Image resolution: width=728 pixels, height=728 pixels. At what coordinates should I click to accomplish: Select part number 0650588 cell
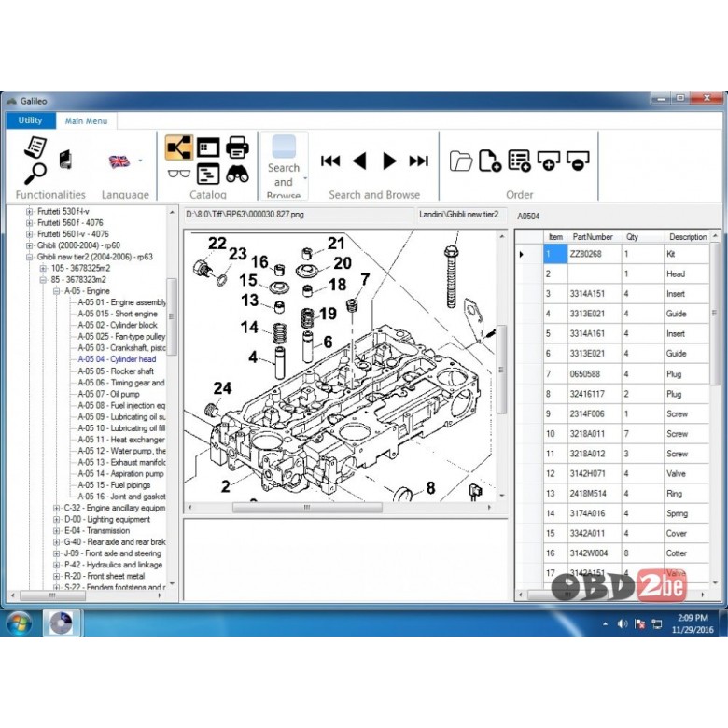(595, 373)
